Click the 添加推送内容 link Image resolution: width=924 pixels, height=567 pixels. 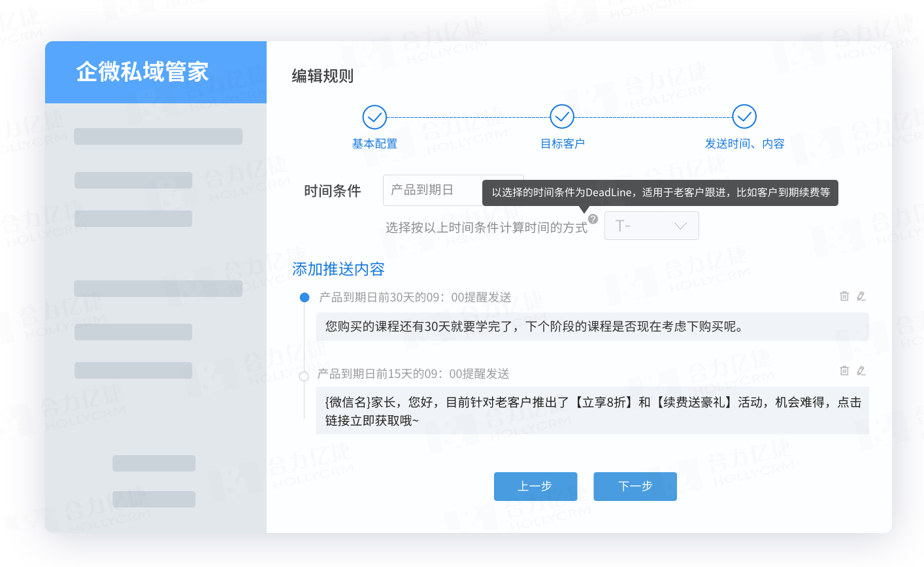(338, 269)
